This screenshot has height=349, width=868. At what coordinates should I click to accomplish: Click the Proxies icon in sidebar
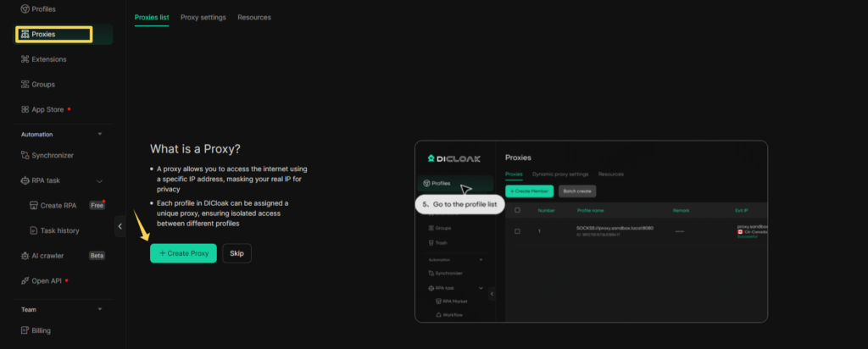[25, 35]
